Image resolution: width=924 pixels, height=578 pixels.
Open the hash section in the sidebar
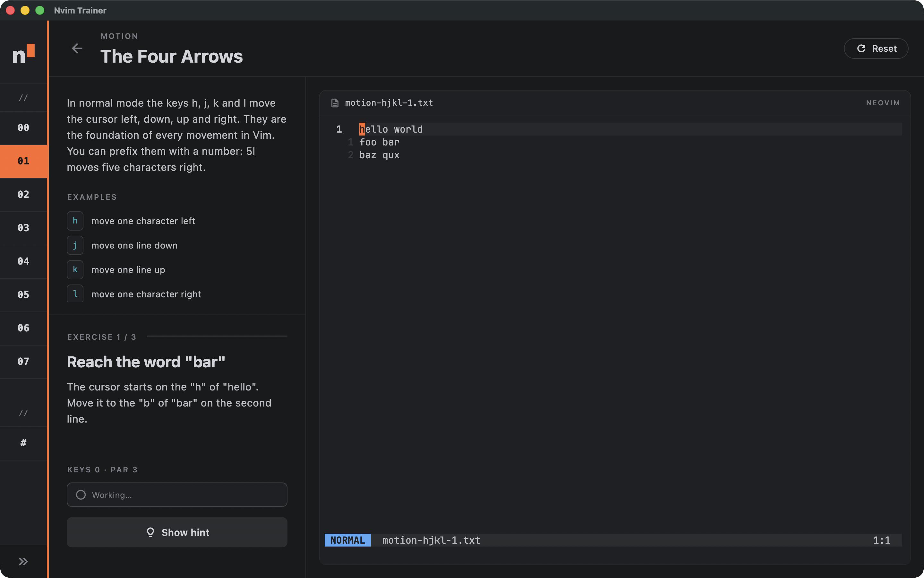pos(23,443)
